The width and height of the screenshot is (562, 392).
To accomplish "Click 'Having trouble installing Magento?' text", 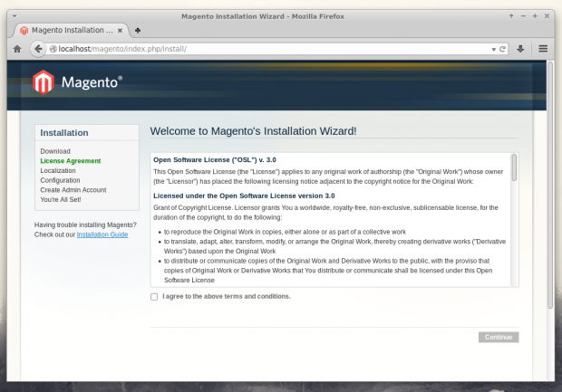I will tap(85, 225).
